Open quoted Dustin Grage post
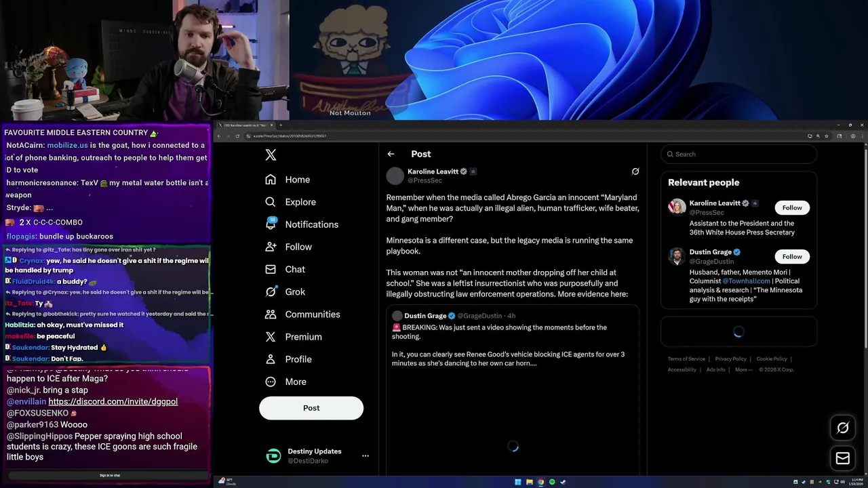The image size is (868, 488). [x=513, y=390]
